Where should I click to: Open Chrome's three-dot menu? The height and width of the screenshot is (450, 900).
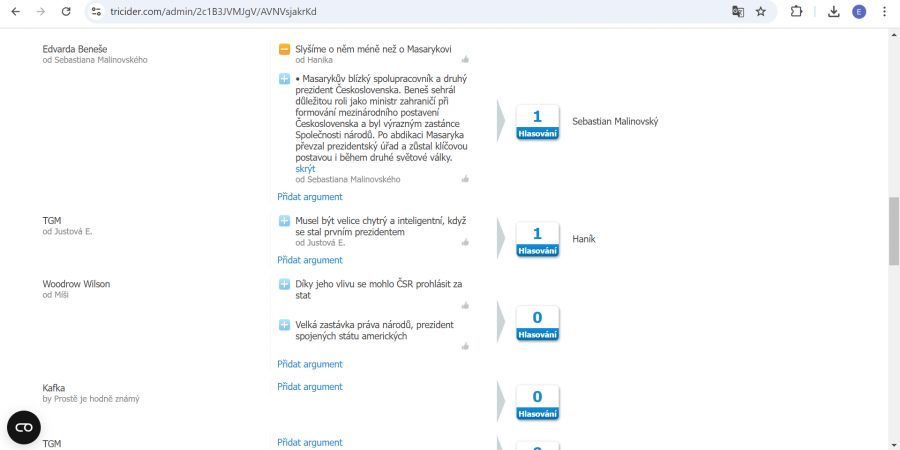(884, 11)
